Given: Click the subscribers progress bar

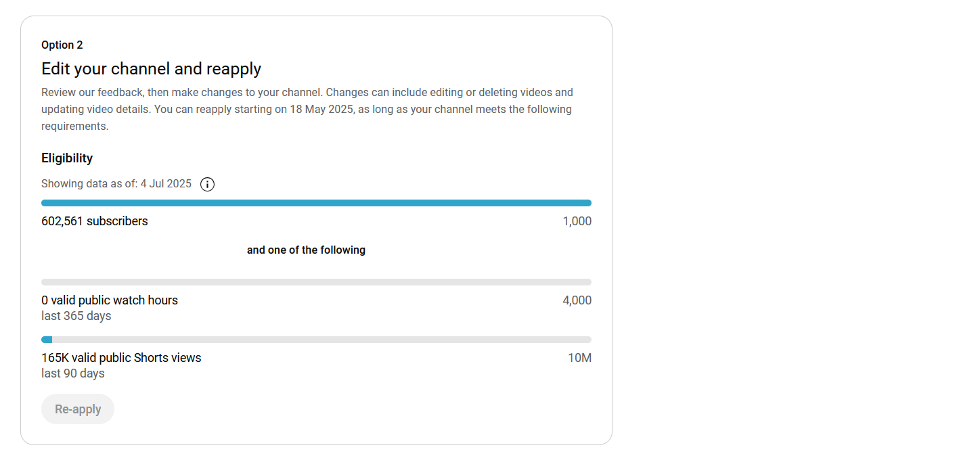Looking at the screenshot, I should (x=316, y=203).
